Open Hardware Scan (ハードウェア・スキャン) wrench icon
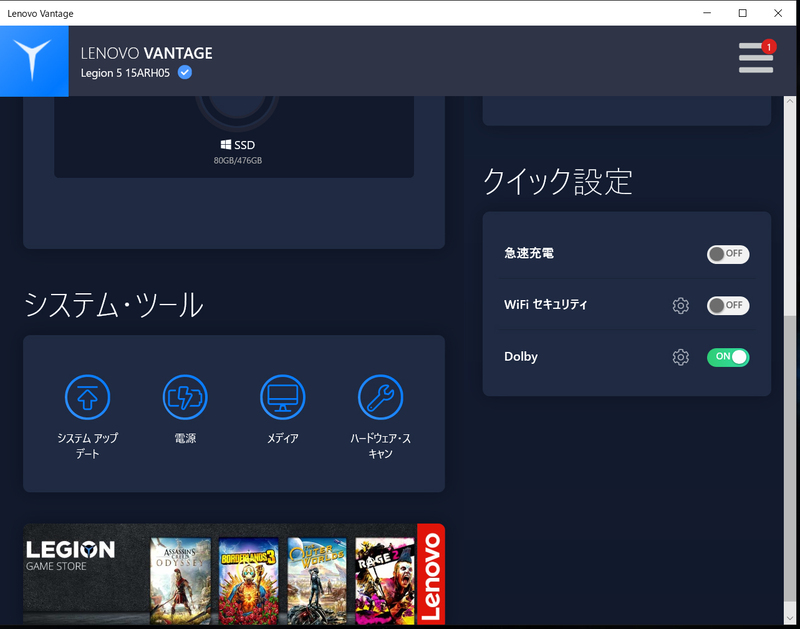The height and width of the screenshot is (629, 800). pos(380,397)
